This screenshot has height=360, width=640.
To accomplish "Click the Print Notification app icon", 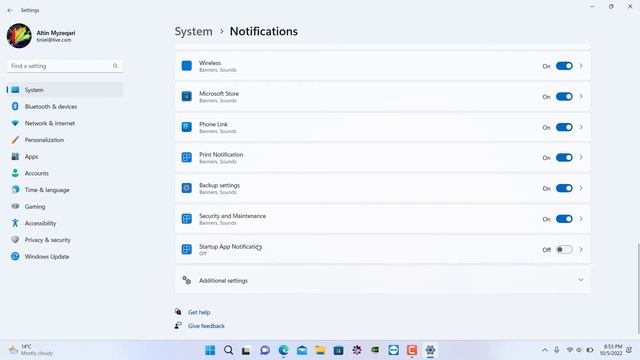I will tap(187, 158).
